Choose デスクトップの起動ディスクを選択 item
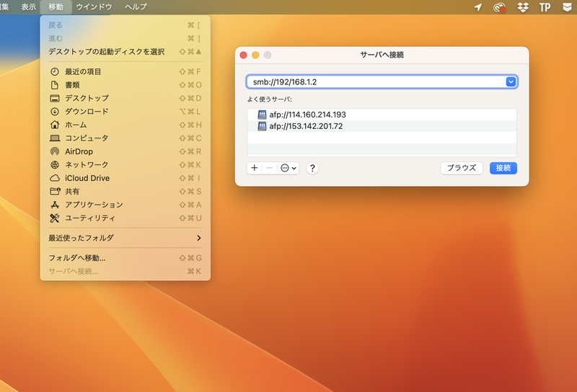 pyautogui.click(x=125, y=51)
